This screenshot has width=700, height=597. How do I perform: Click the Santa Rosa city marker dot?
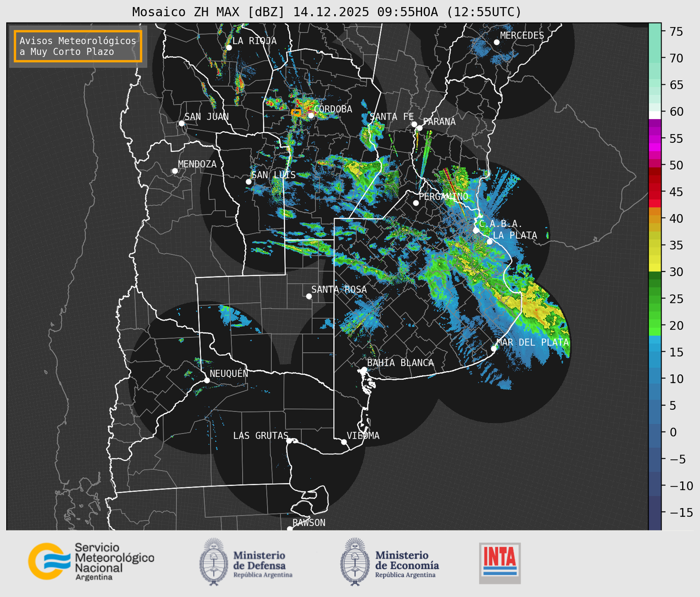pyautogui.click(x=309, y=296)
